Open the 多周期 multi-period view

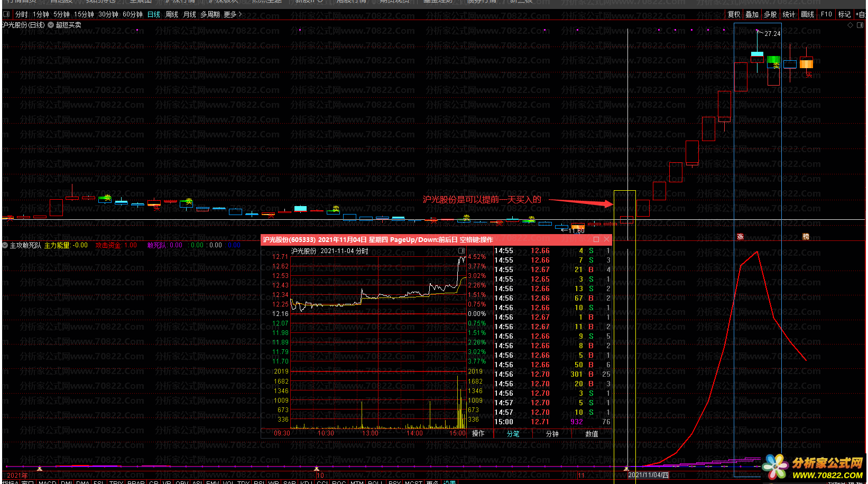point(210,14)
